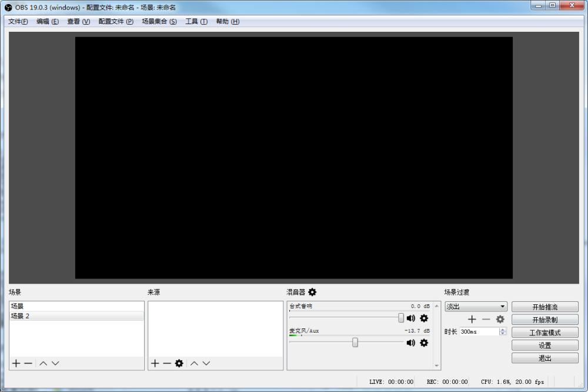
Task: Mute the 台式音响 desktop audio speaker
Action: [x=410, y=318]
